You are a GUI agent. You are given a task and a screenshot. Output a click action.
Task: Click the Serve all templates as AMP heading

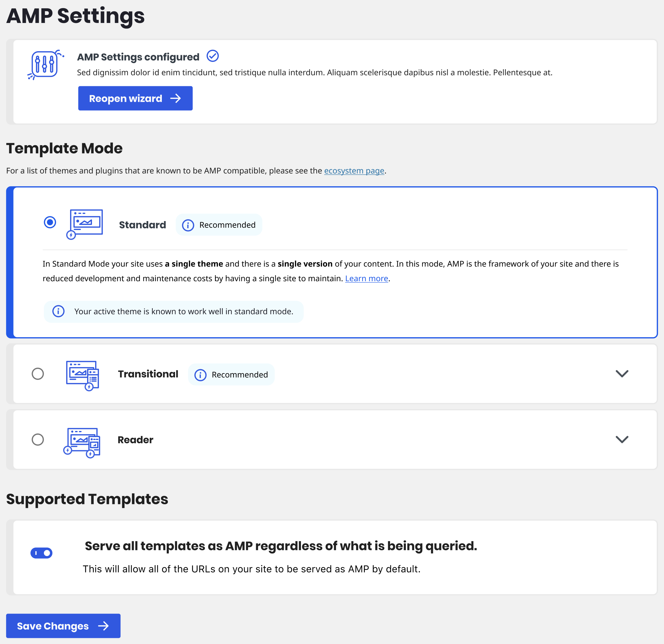coord(281,546)
